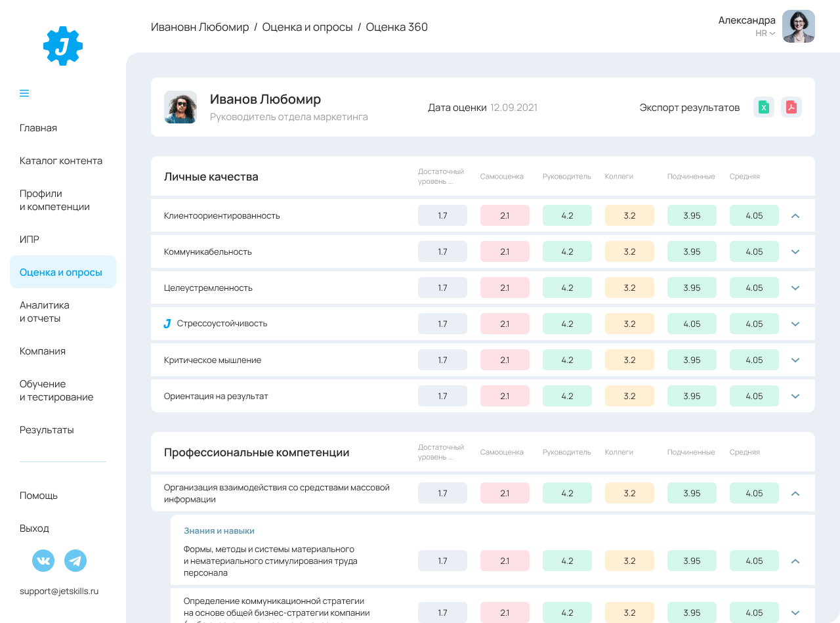Open Помощь in the sidebar
The image size is (840, 623).
[x=39, y=496]
